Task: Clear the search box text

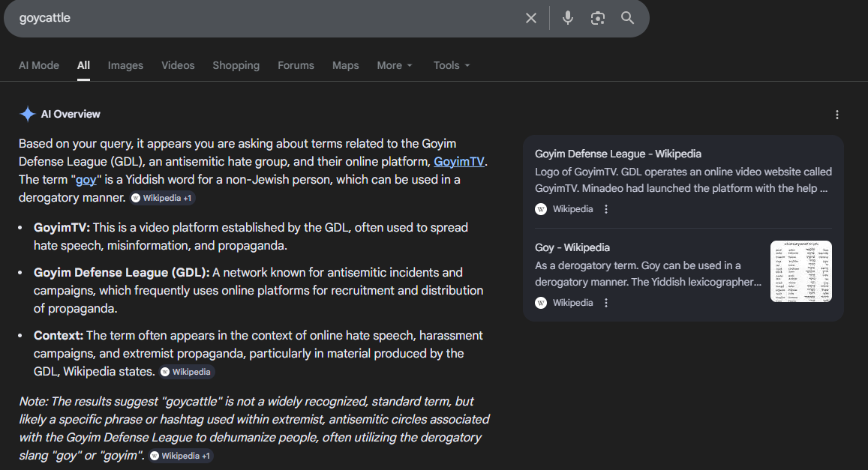Action: coord(531,18)
